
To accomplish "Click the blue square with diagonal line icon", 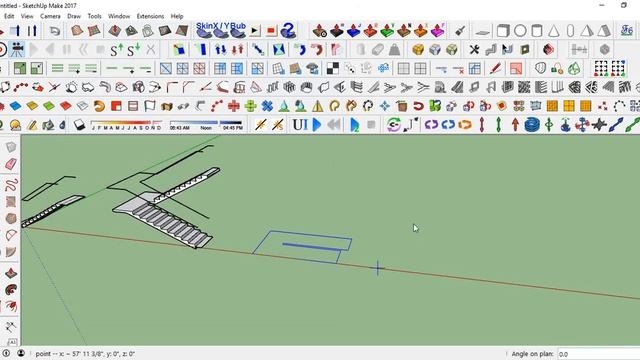I will point(165,69).
